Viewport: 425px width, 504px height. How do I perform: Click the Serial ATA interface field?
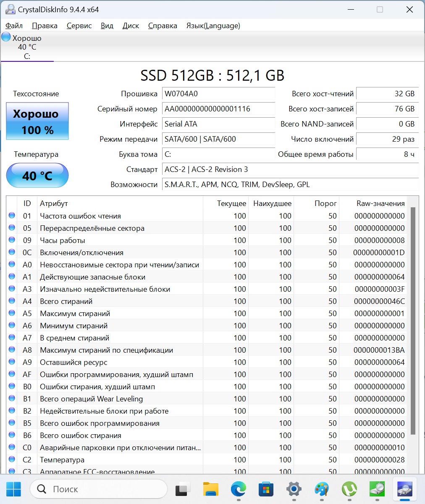click(x=218, y=124)
